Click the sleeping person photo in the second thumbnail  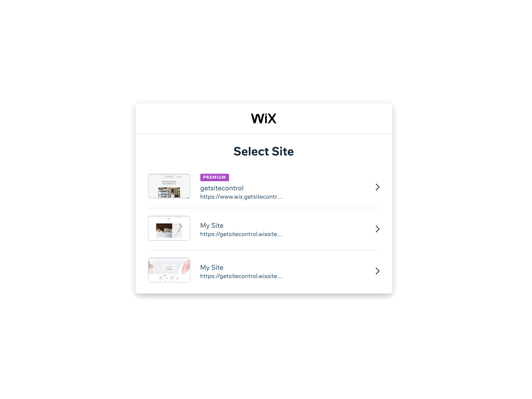tap(164, 230)
